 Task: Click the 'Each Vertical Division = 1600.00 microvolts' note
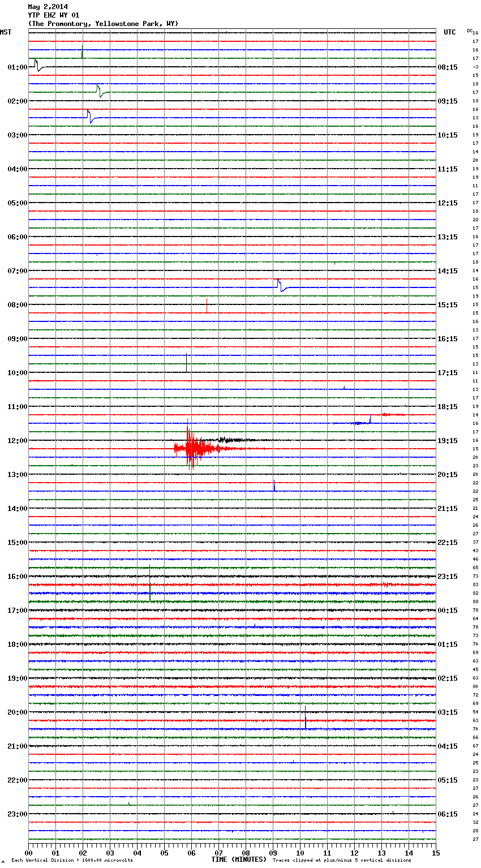click(x=72, y=861)
